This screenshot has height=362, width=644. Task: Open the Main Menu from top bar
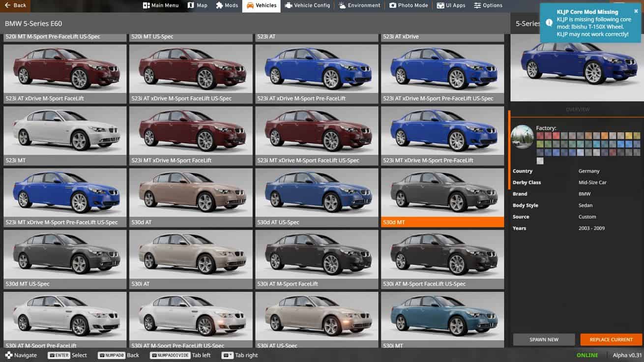point(161,5)
